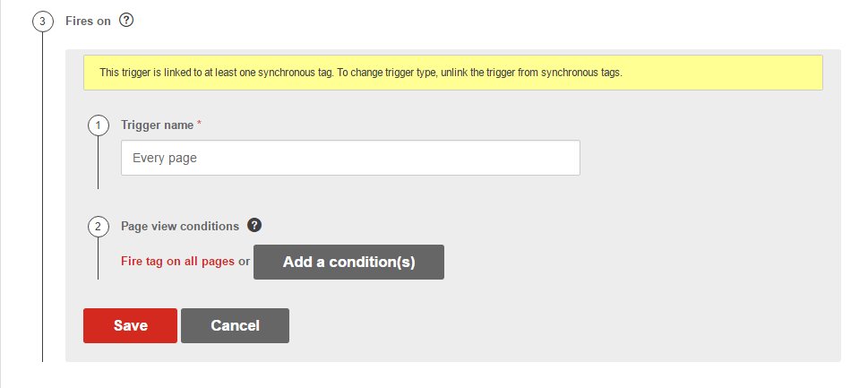
Task: Click the word 'or' before Add a condition(s)
Action: 245,262
